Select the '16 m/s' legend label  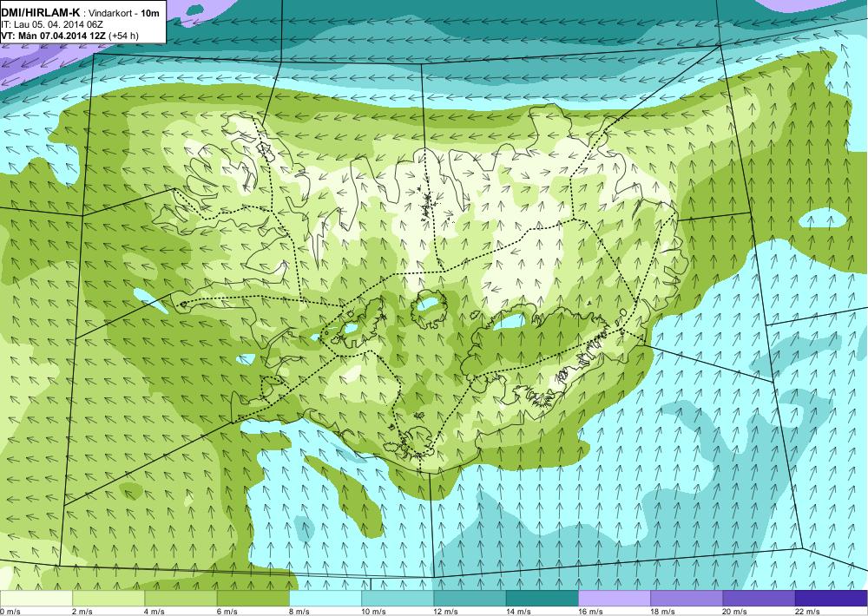[x=590, y=612]
